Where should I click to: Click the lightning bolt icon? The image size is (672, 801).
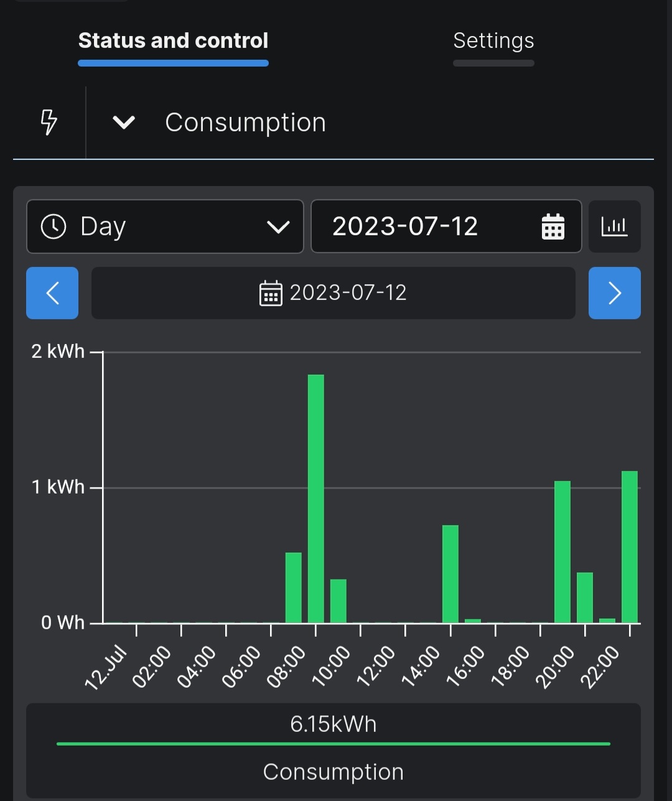49,122
